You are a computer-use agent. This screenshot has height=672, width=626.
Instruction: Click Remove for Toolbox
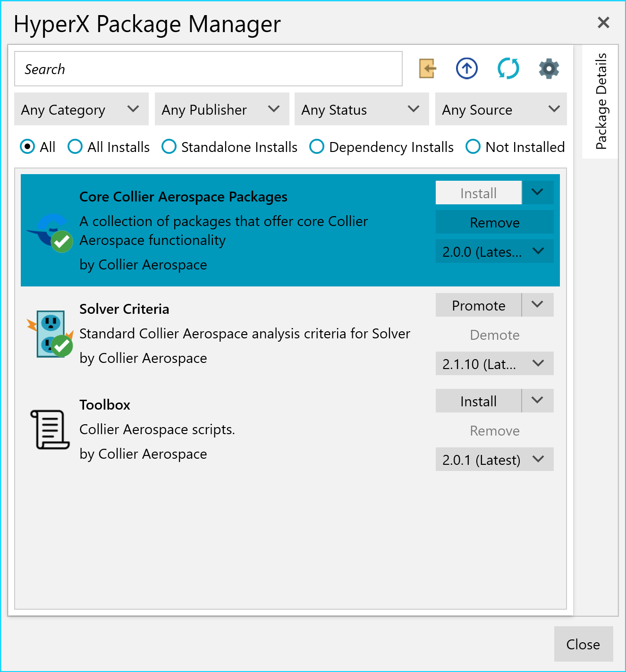click(495, 430)
